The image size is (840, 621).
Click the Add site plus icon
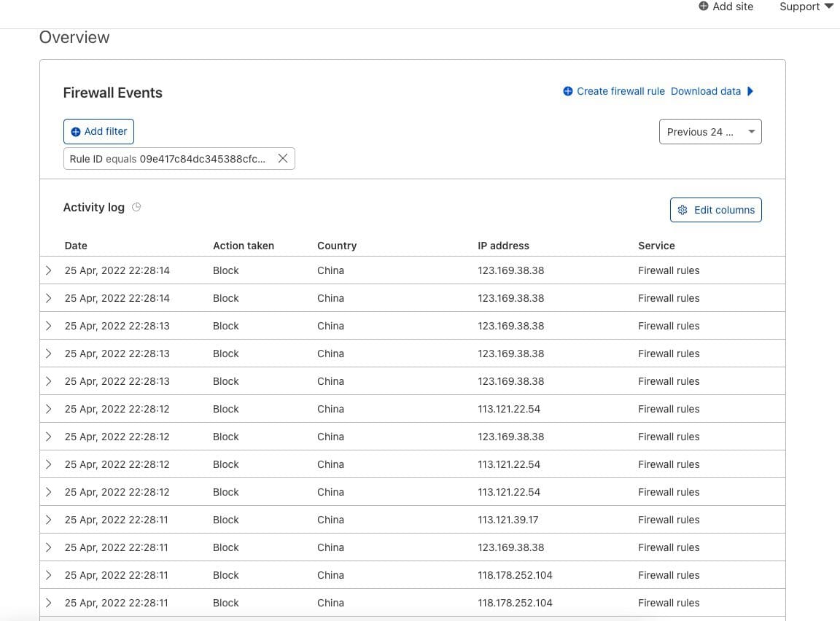(x=703, y=6)
